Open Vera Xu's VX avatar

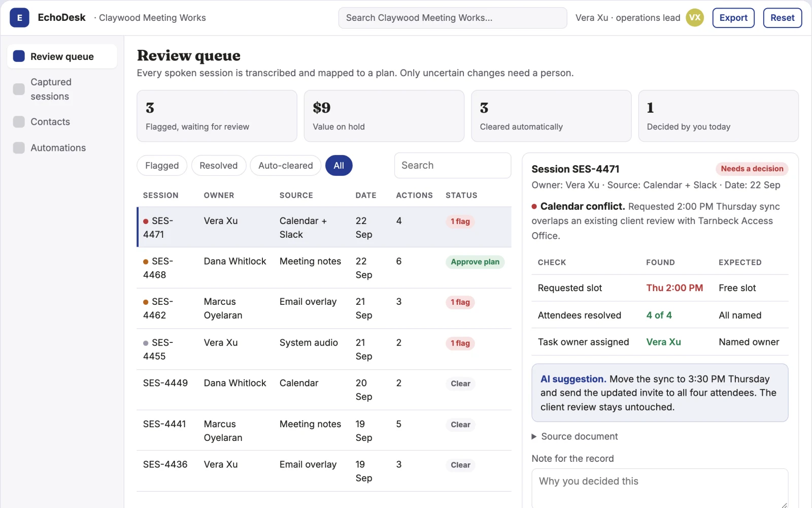tap(695, 18)
